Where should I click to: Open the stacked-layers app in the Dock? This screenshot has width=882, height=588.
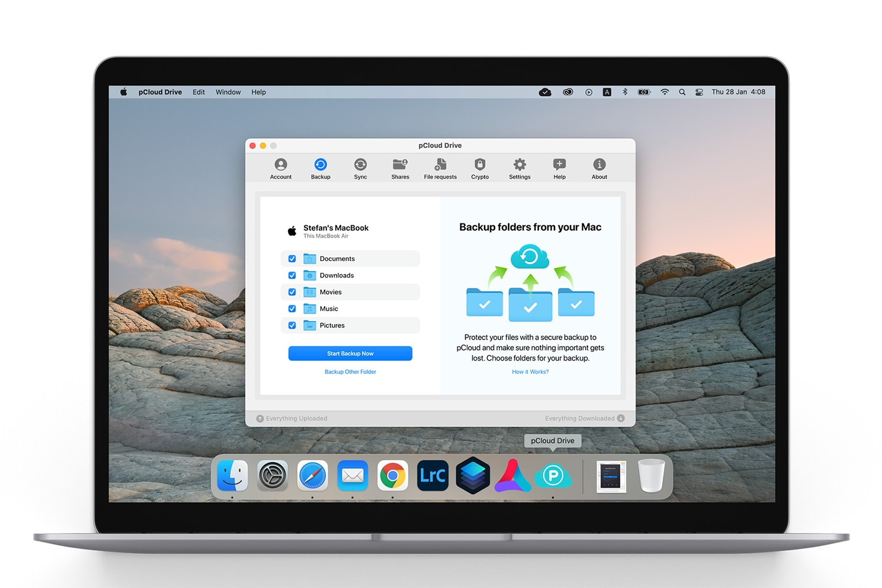tap(473, 476)
